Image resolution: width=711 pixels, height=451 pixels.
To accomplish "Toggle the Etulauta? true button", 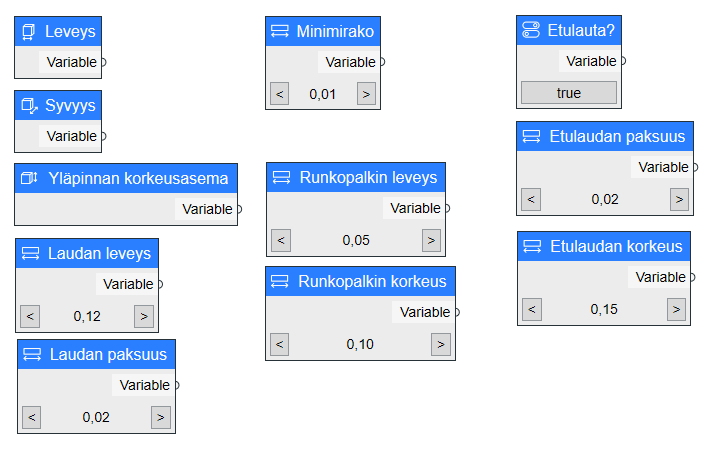I will (x=569, y=93).
